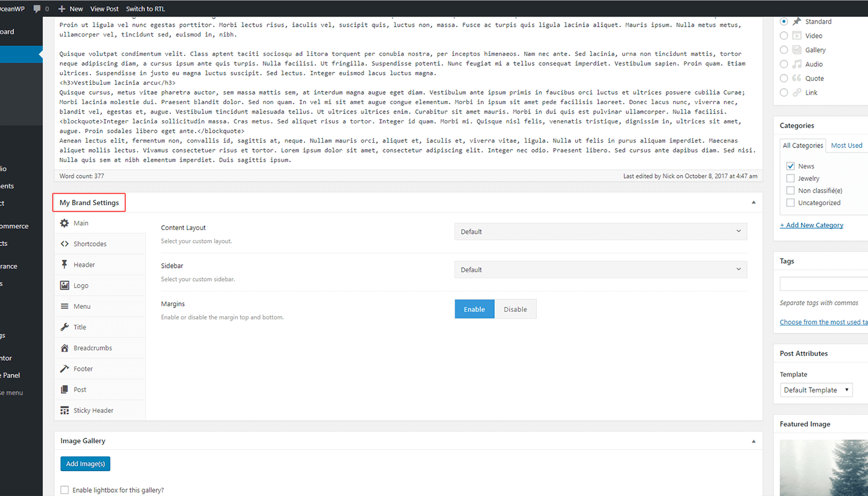Select the Video post format radio
The width and height of the screenshot is (868, 496).
click(784, 36)
